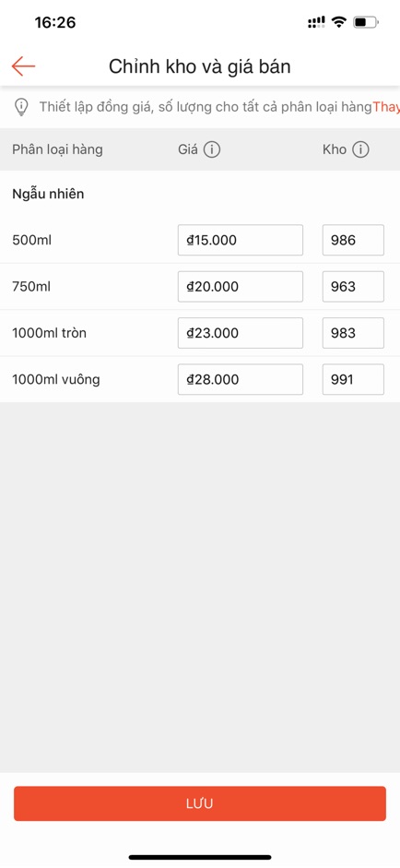Edit the price field for 500ml
Screen dimensions: 400x868
241,240
